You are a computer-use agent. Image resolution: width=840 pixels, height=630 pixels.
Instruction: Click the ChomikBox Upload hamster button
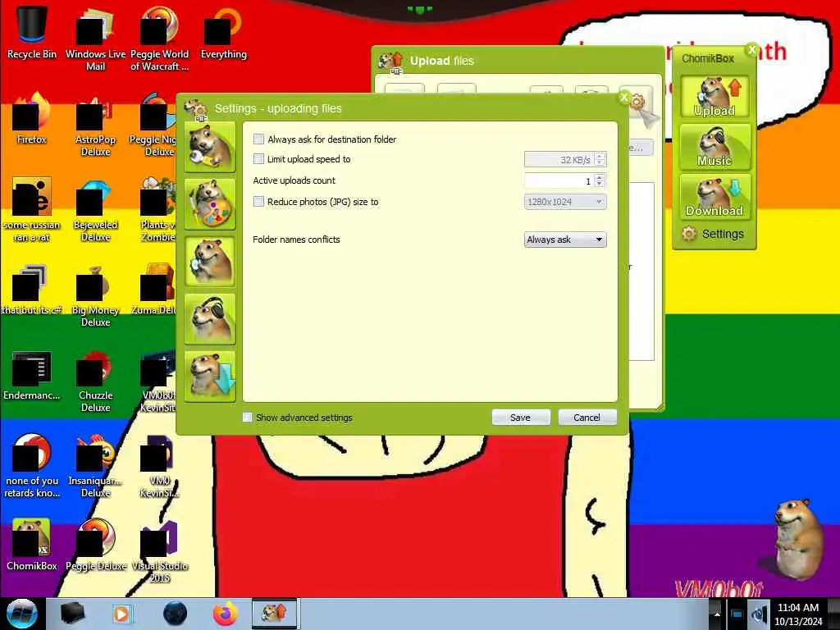point(714,97)
